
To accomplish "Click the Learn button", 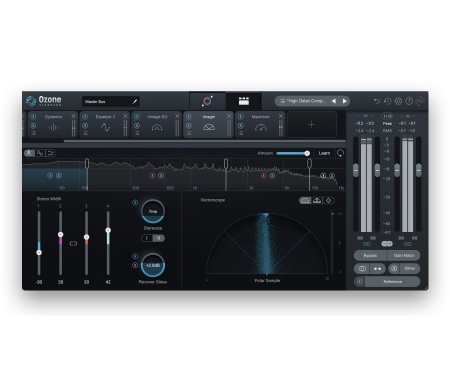I will click(x=324, y=153).
